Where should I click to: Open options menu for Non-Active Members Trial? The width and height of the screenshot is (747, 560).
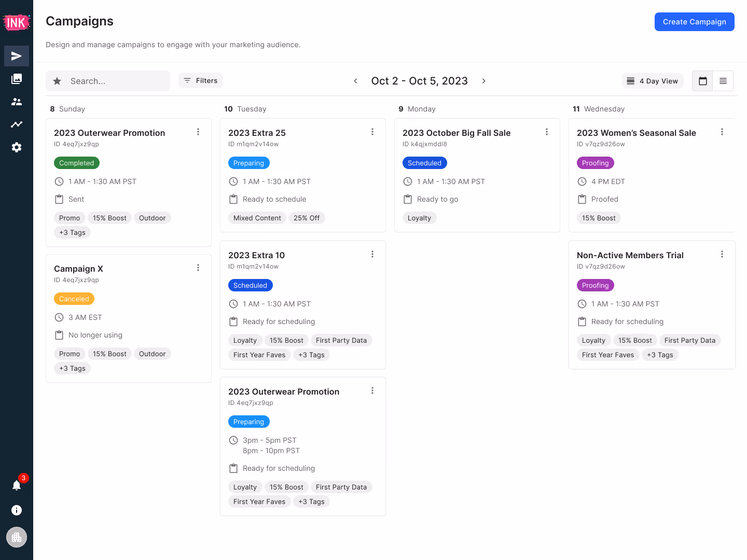point(722,254)
